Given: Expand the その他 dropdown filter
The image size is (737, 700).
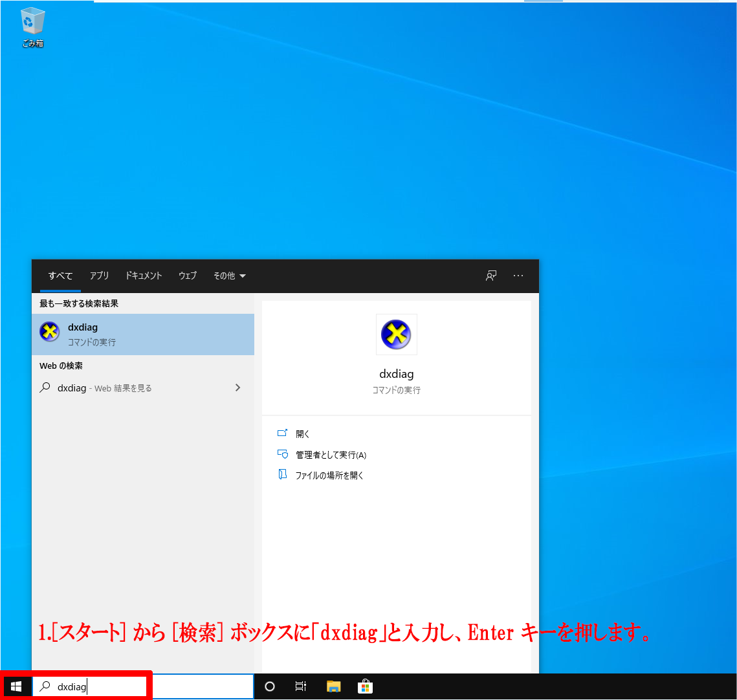Looking at the screenshot, I should [x=229, y=276].
